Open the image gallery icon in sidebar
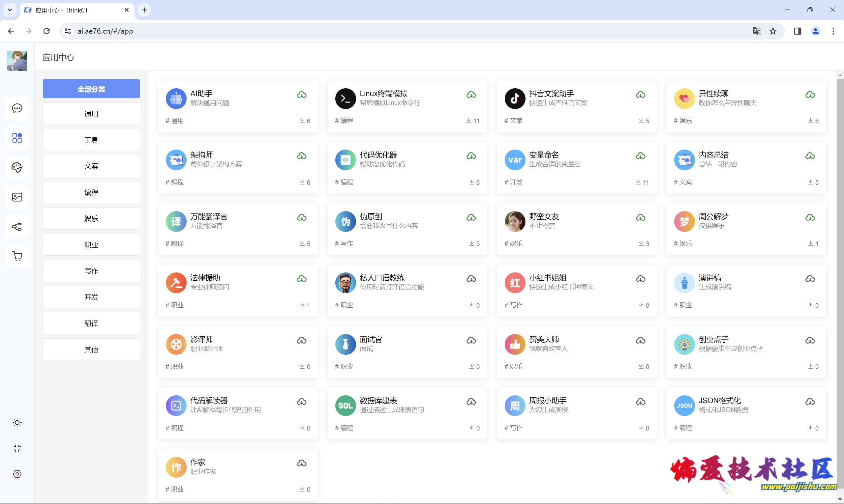 (17, 197)
